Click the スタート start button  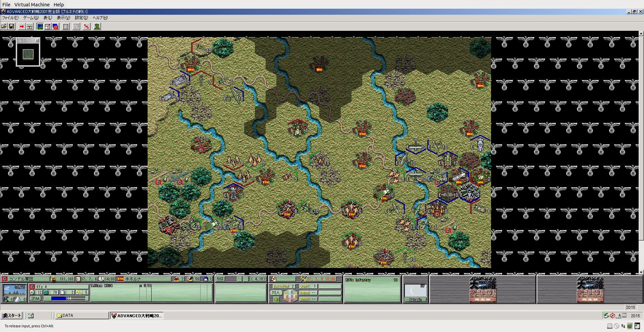(x=12, y=316)
